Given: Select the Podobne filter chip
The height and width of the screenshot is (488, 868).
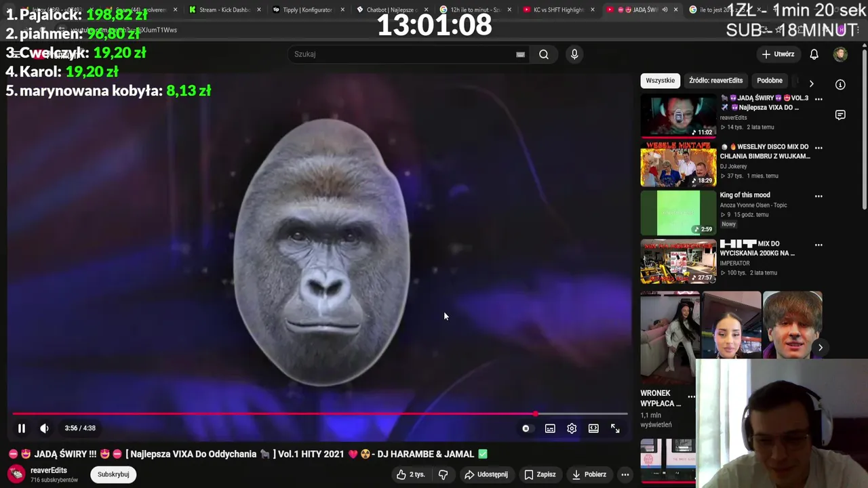Looking at the screenshot, I should click(x=770, y=80).
